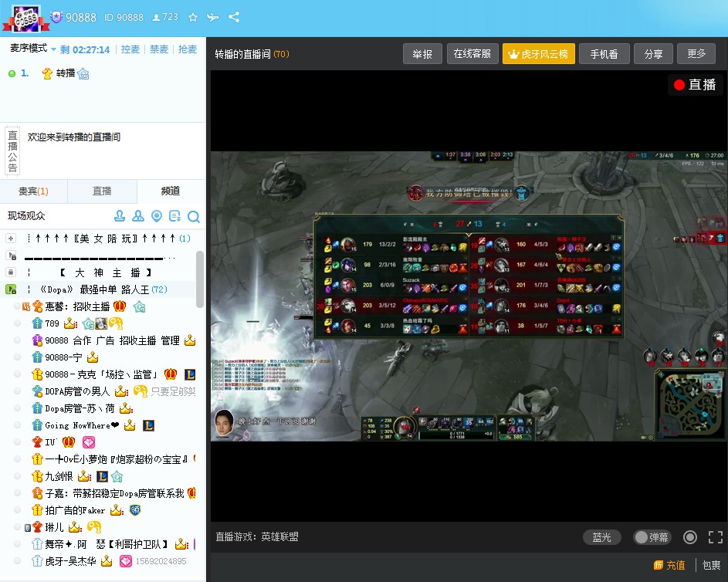Click the 分享 share button
Viewport: 728px width, 582px height.
coord(653,54)
